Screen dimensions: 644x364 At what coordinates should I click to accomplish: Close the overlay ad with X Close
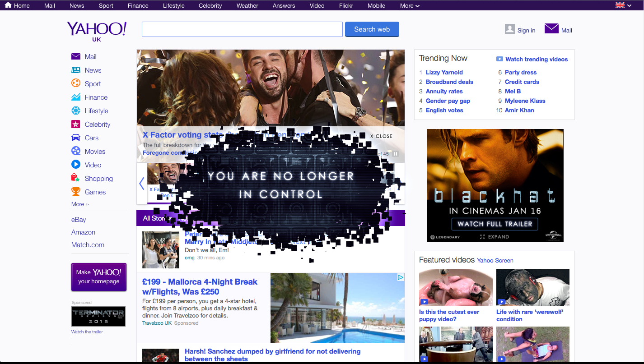381,136
